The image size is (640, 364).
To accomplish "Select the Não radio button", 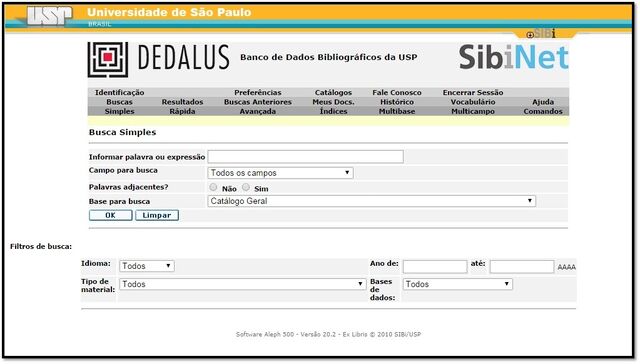I will coord(213,187).
